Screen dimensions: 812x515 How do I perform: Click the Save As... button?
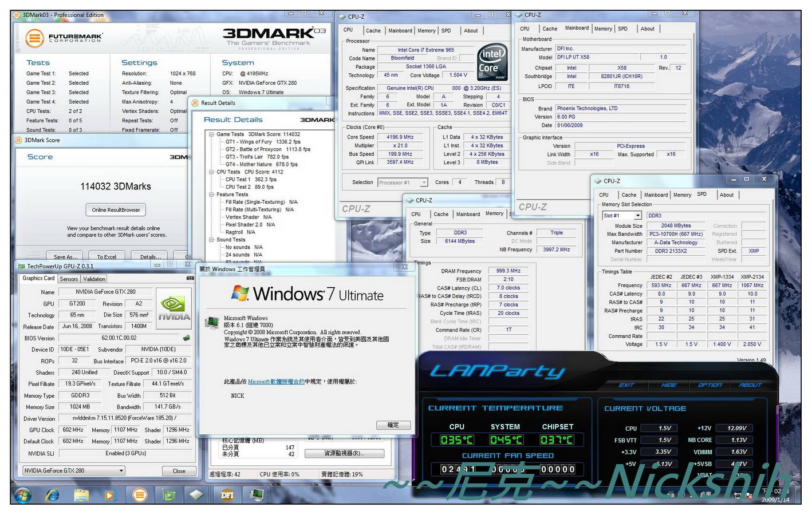pyautogui.click(x=65, y=257)
